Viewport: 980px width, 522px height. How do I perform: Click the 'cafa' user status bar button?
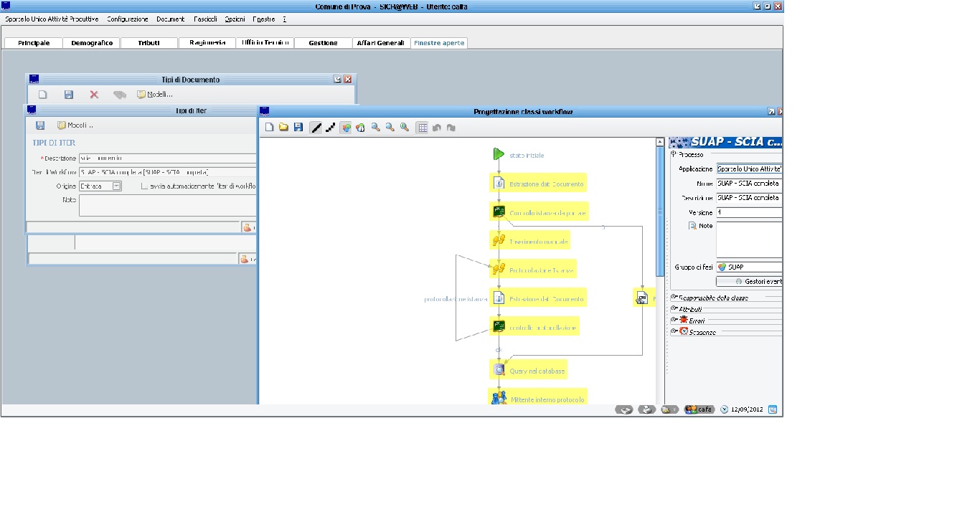699,409
